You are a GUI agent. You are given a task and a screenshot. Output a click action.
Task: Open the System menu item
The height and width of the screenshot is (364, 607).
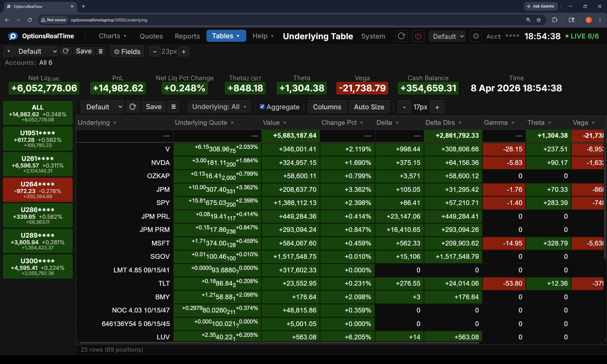point(373,36)
